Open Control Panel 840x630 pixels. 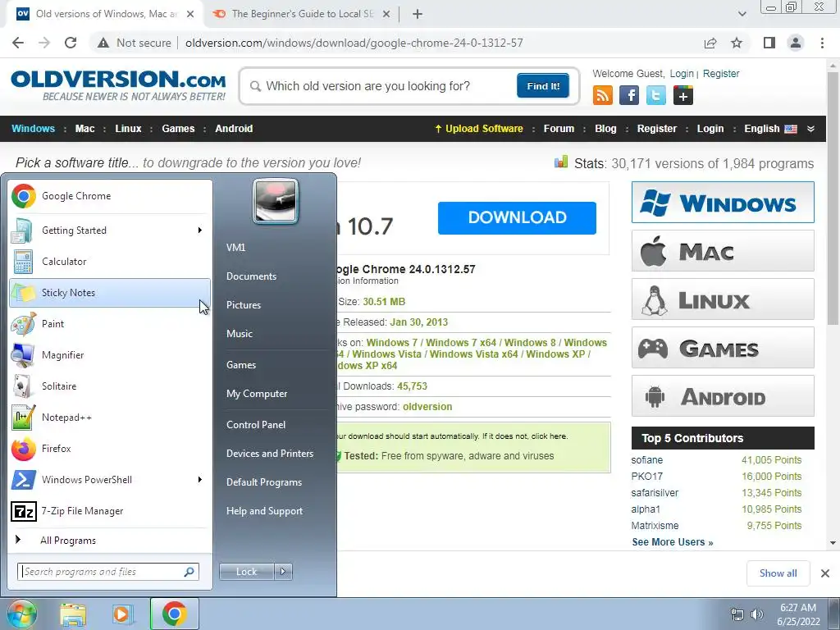[256, 425]
